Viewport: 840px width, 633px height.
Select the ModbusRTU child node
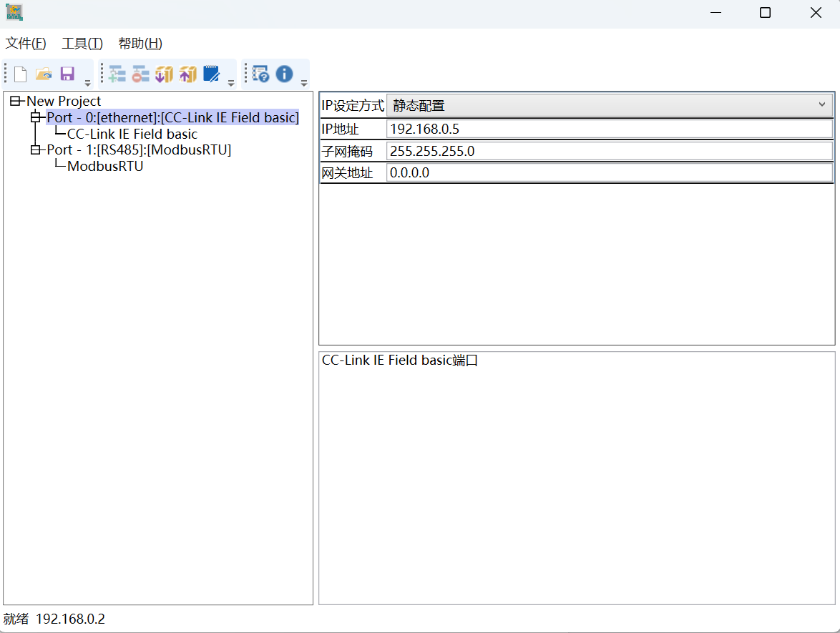click(105, 166)
